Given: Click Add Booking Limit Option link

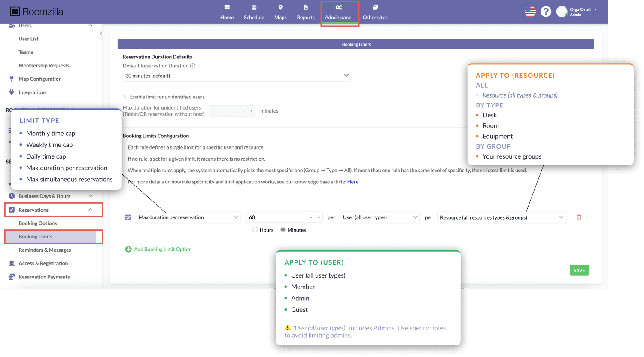Looking at the screenshot, I should point(162,250).
